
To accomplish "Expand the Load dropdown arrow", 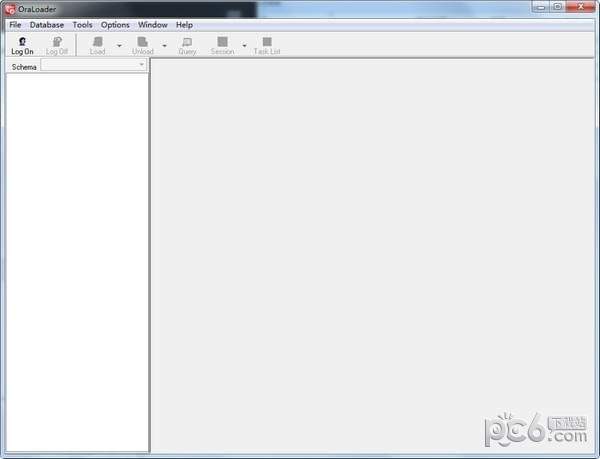I will (119, 46).
